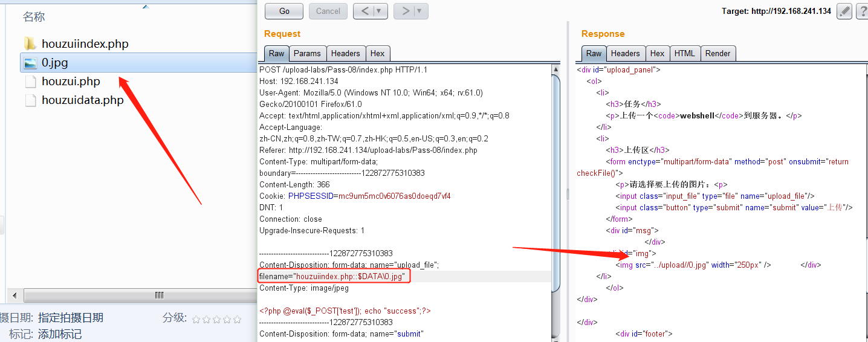868x342 pixels.
Task: Switch to the Request Params tab
Action: point(307,53)
